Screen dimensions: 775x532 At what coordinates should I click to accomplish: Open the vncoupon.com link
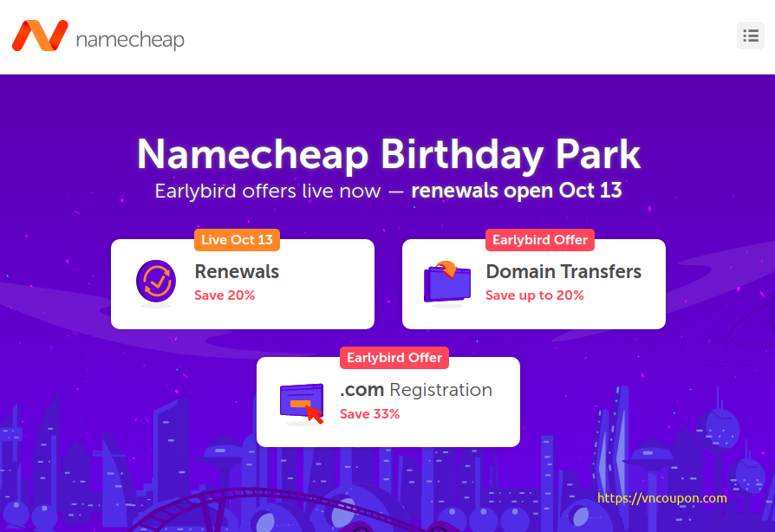click(x=661, y=498)
